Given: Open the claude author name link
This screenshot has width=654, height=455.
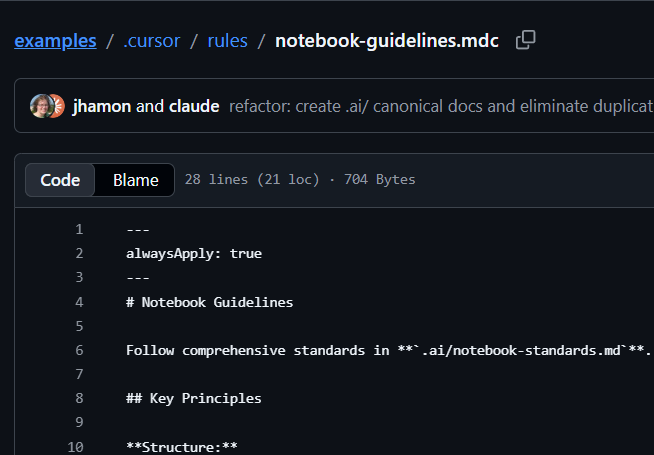Looking at the screenshot, I should click(x=194, y=106).
